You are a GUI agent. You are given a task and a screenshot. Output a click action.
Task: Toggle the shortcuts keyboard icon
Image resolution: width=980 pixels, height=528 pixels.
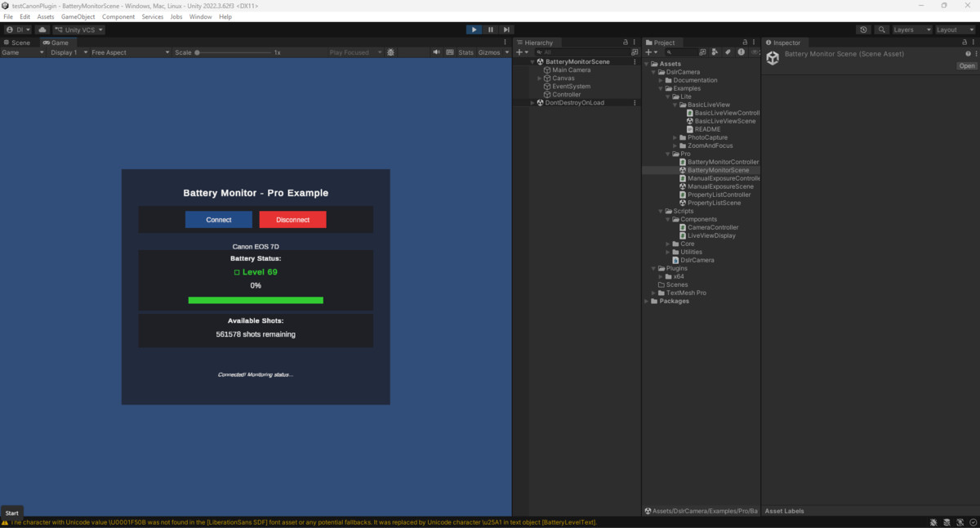coord(449,52)
